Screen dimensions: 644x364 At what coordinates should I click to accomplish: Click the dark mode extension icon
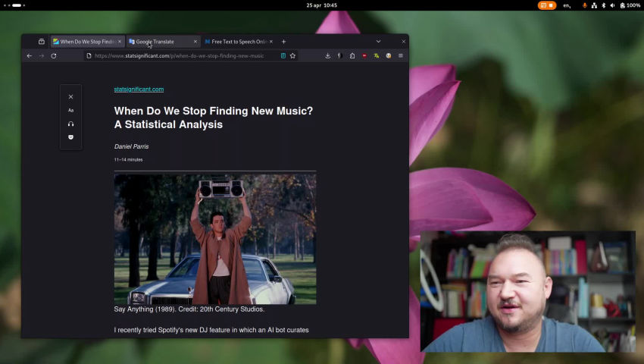(340, 56)
